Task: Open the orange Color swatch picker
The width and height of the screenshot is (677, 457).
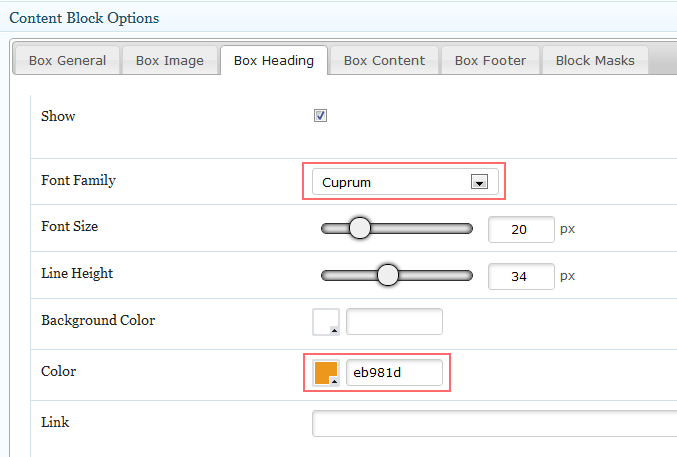Action: [x=326, y=373]
